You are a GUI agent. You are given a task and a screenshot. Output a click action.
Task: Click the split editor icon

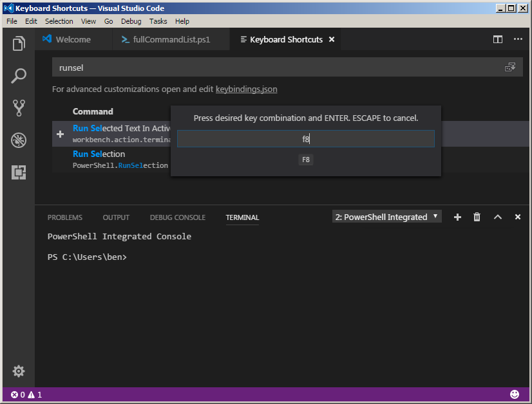click(498, 39)
